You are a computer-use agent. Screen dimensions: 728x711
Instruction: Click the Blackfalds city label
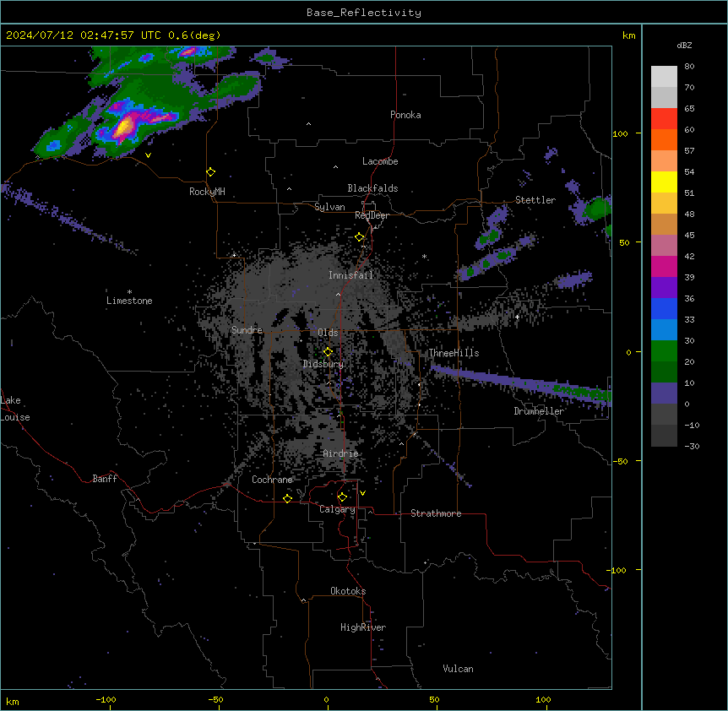[x=372, y=188]
